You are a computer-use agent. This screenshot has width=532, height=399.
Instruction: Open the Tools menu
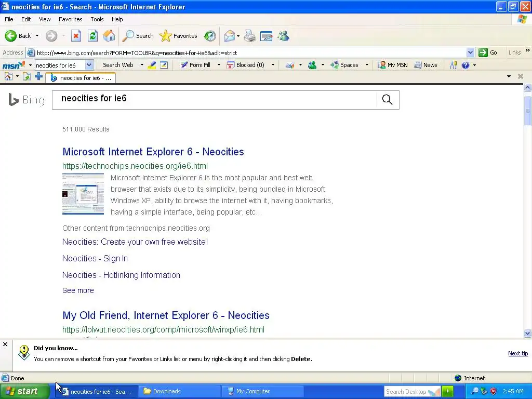click(x=97, y=19)
